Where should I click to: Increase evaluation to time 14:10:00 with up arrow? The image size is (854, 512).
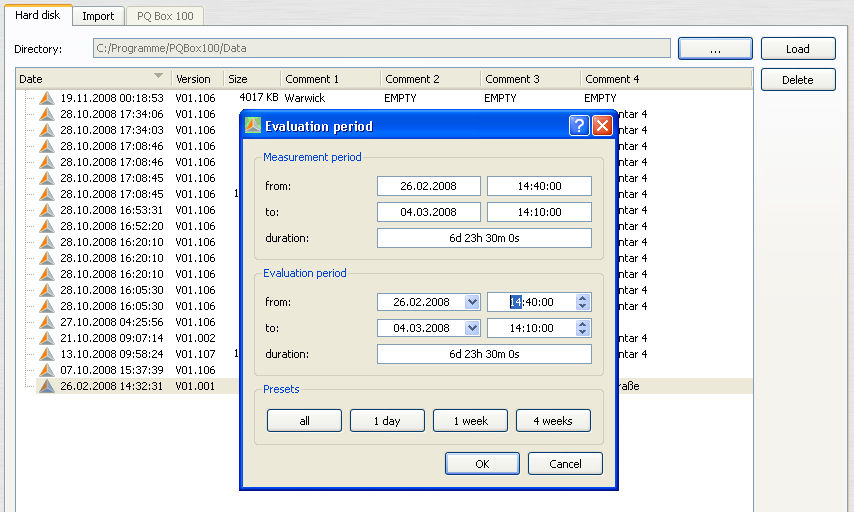583,324
